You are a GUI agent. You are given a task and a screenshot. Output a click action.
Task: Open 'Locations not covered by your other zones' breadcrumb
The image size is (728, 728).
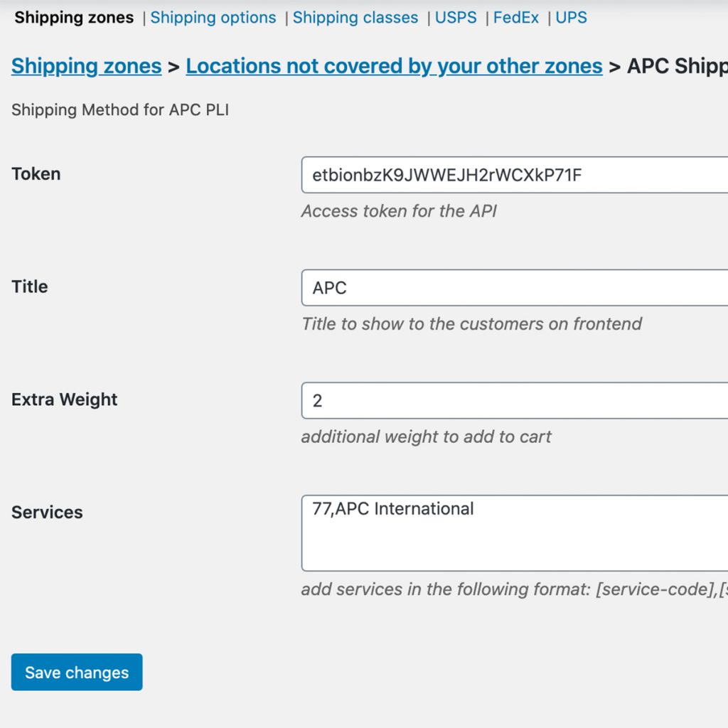click(x=394, y=66)
